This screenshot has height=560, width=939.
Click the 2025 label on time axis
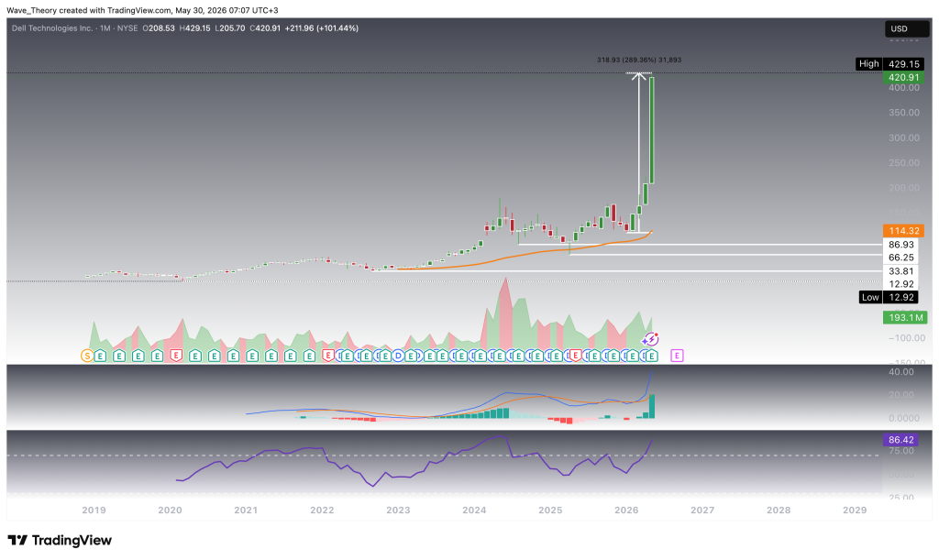[x=550, y=511]
